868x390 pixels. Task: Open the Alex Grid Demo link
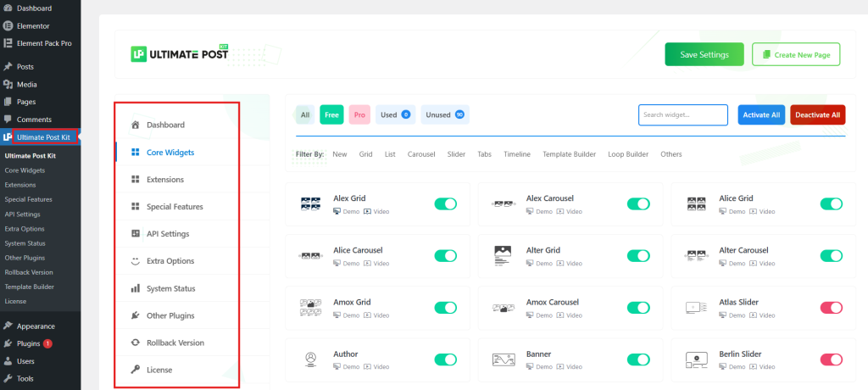click(347, 212)
